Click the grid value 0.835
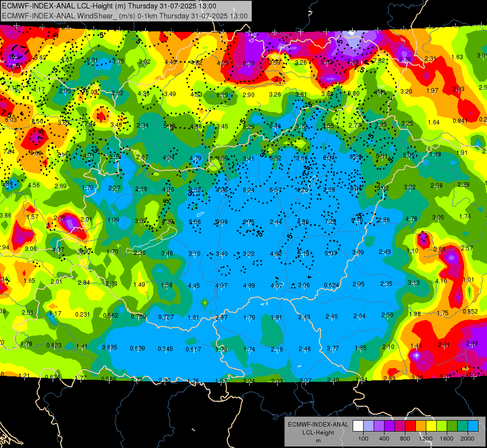 tap(109, 347)
